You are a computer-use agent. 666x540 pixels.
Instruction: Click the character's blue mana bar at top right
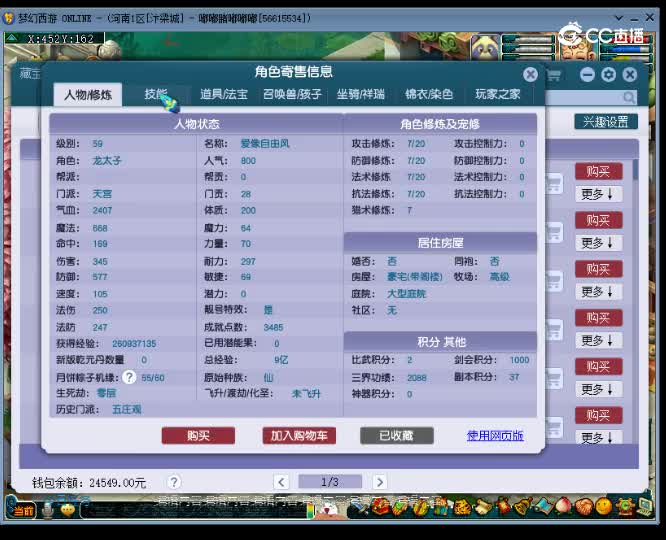click(x=624, y=49)
